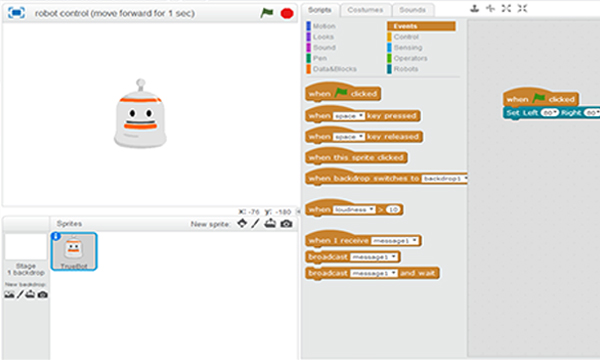Click the green flag to run

(x=267, y=13)
